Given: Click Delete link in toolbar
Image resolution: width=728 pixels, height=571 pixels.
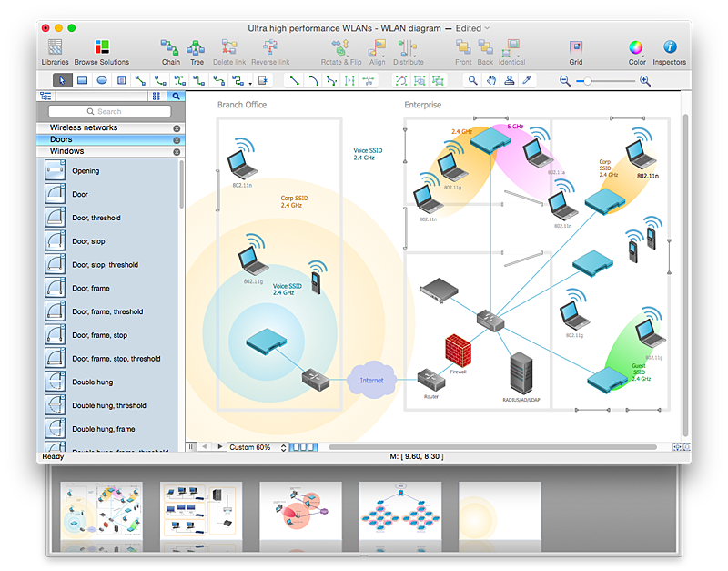Looking at the screenshot, I should (x=229, y=52).
